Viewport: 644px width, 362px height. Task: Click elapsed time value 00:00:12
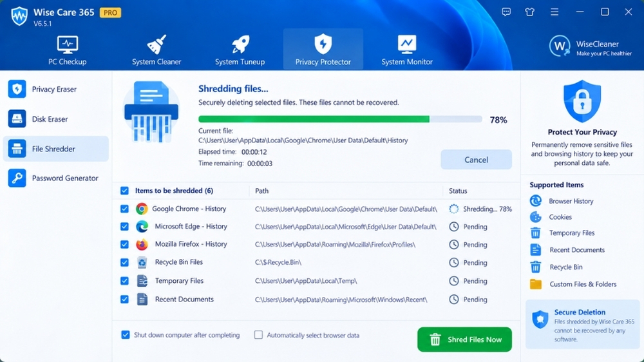pos(254,151)
